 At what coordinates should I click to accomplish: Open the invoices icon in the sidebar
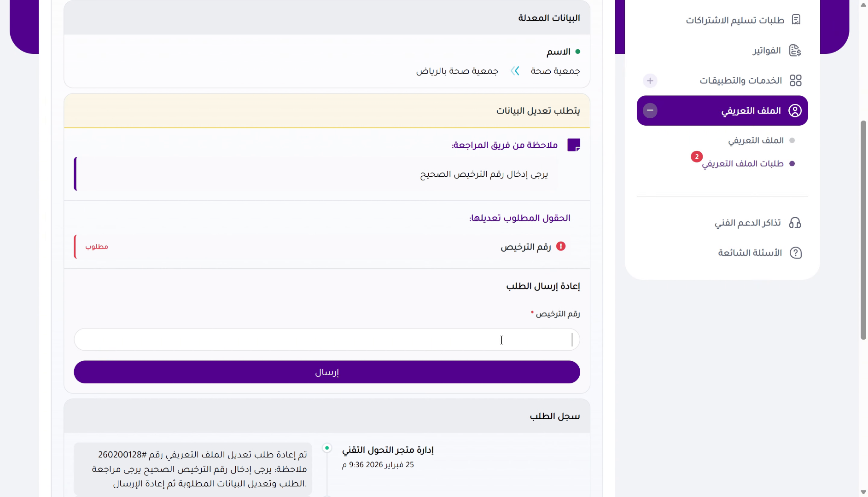(795, 51)
